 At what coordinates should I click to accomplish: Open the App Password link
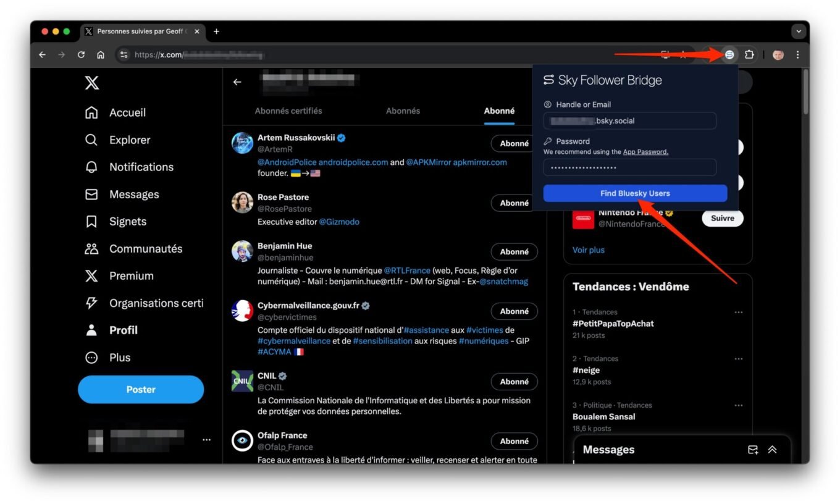[645, 152]
